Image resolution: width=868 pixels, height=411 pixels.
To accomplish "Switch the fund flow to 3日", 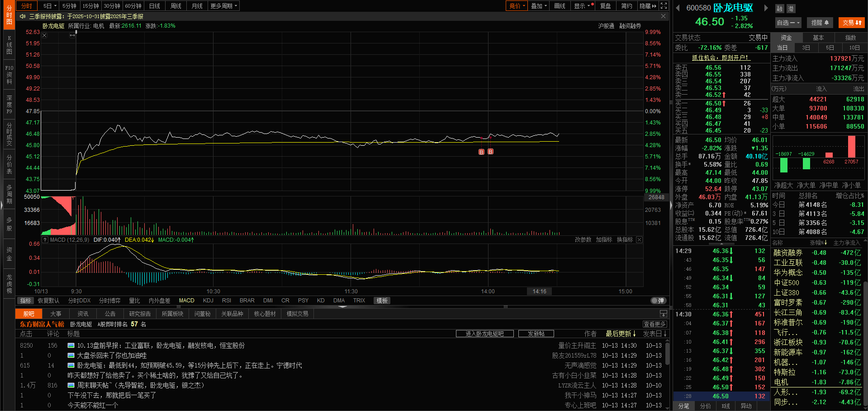I will click(x=806, y=48).
